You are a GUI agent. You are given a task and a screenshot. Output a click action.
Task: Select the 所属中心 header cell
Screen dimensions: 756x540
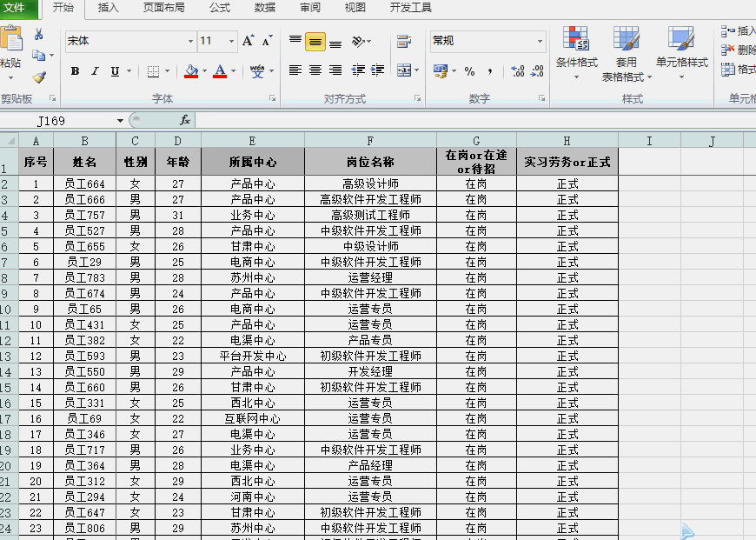tap(252, 162)
